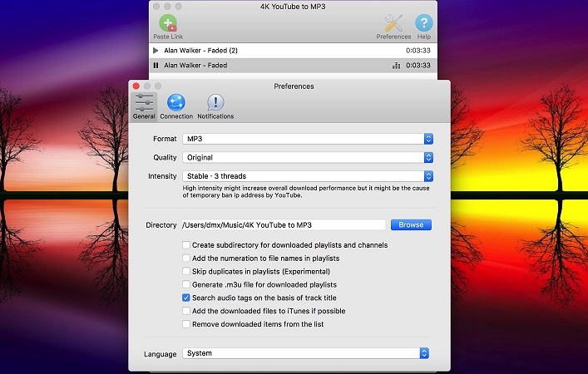
Task: Check Add the numeration to file names
Action: click(186, 258)
